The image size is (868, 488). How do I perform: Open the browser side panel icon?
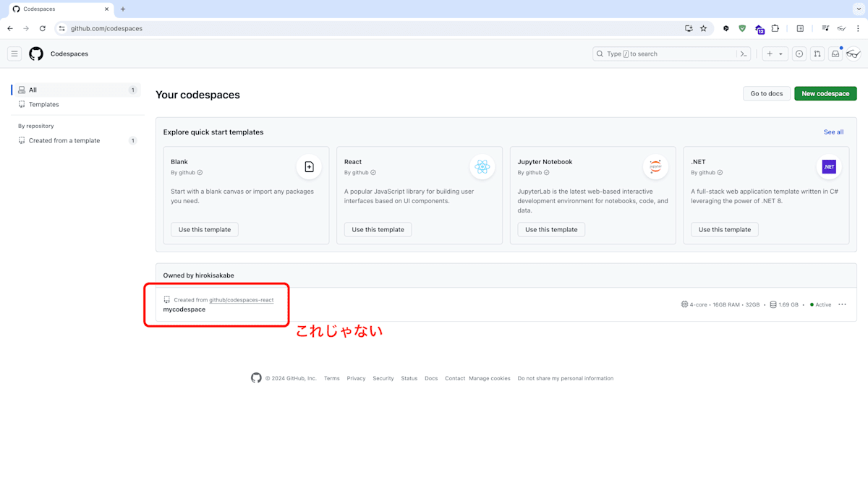click(x=800, y=28)
